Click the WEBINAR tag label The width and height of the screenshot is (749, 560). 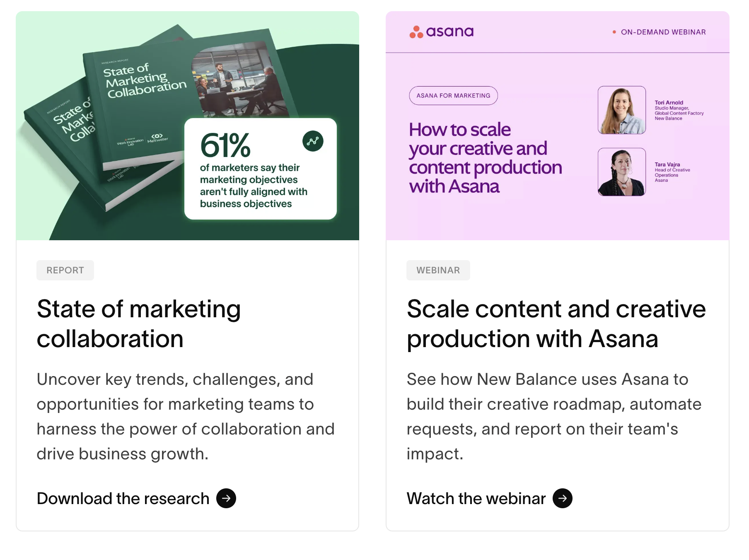click(x=438, y=270)
